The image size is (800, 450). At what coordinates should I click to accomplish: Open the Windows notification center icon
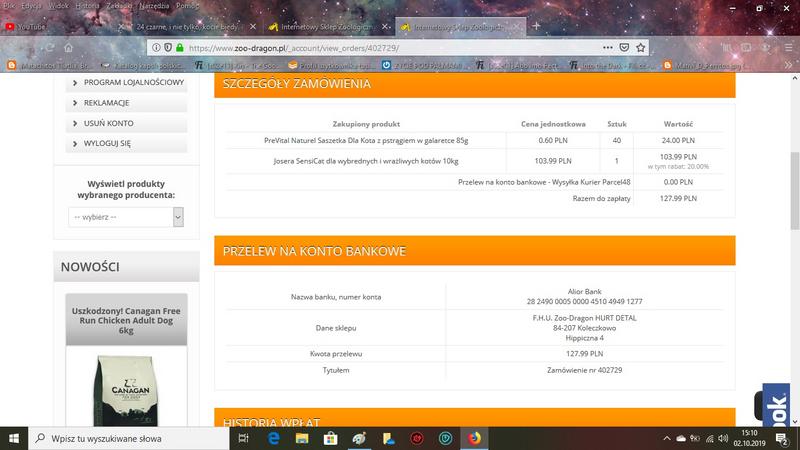782,438
